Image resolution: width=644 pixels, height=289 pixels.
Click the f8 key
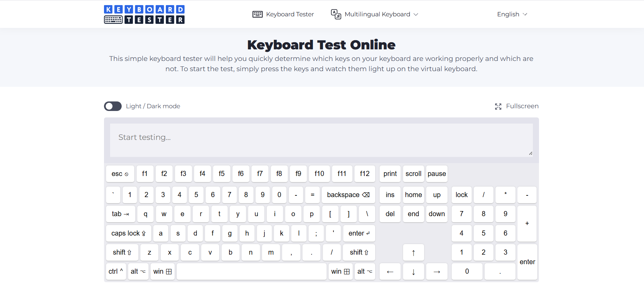point(279,174)
